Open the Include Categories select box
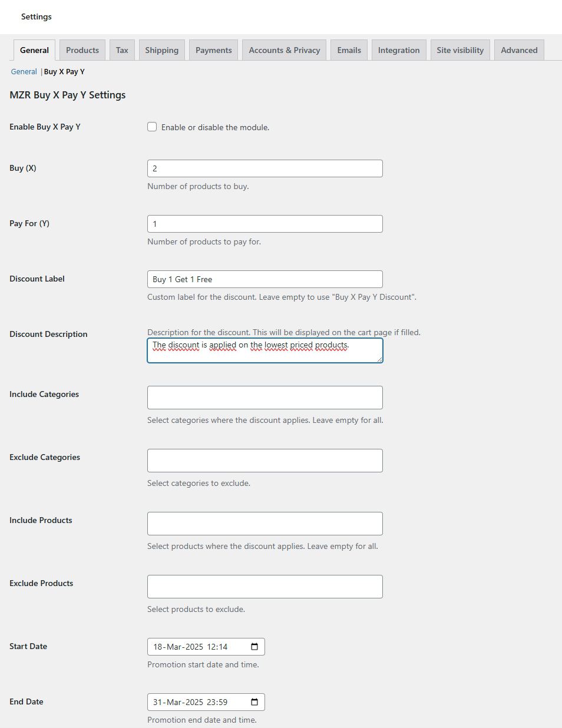This screenshot has width=562, height=728. point(265,398)
